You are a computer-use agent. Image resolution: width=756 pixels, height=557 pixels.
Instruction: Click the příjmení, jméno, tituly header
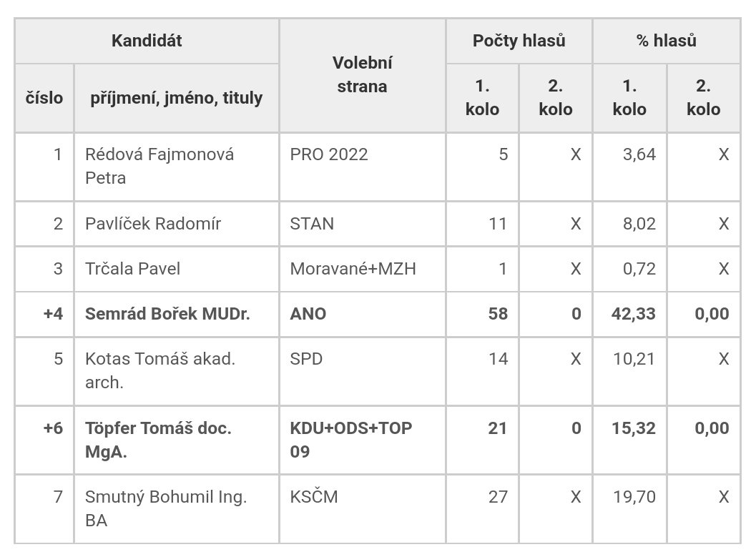176,97
